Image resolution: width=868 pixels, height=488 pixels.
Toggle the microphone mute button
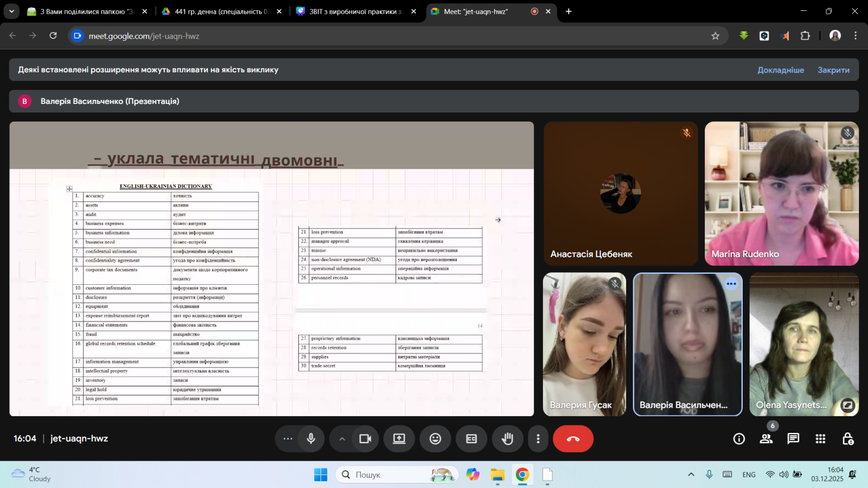click(x=311, y=439)
